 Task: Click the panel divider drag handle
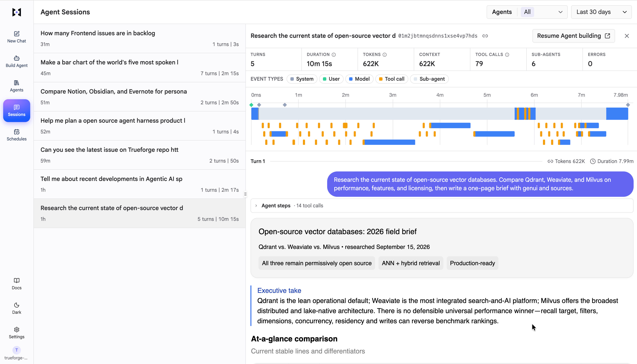(245, 194)
